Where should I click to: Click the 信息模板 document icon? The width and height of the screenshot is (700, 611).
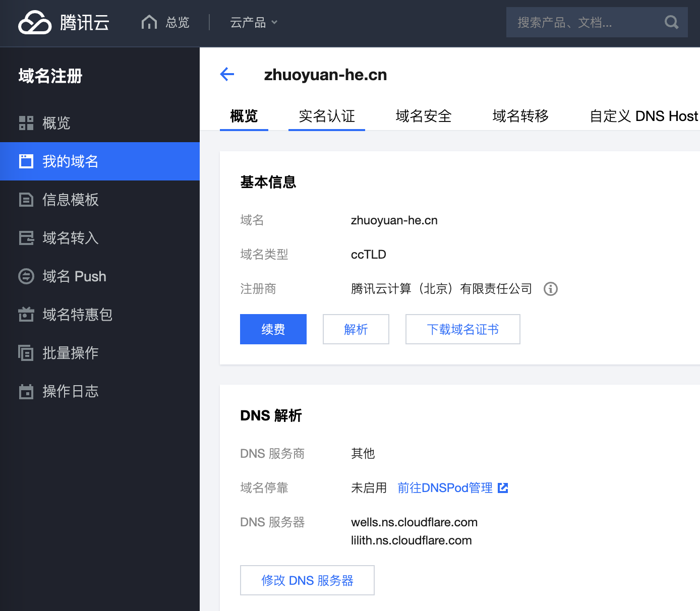tap(26, 200)
